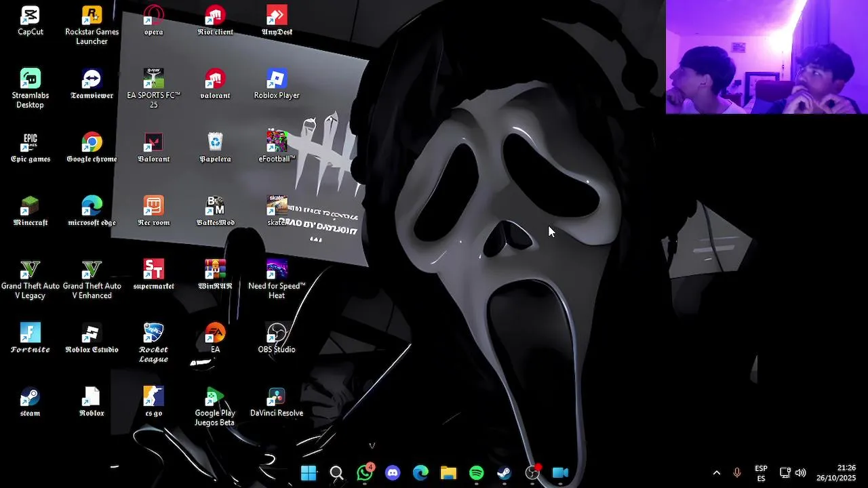Select the cs go desktop icon
Viewport: 868px width, 488px height.
tap(153, 403)
